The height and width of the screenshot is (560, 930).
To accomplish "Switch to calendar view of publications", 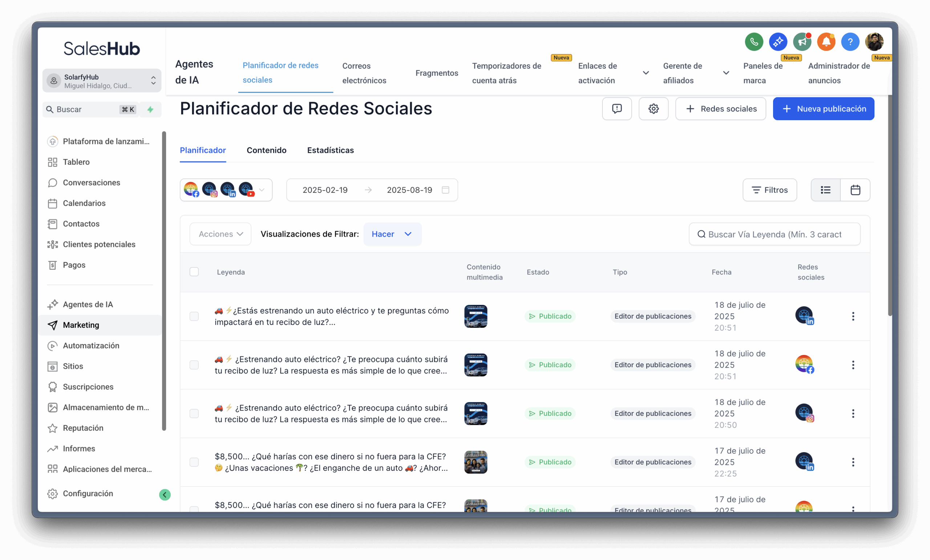I will point(855,190).
